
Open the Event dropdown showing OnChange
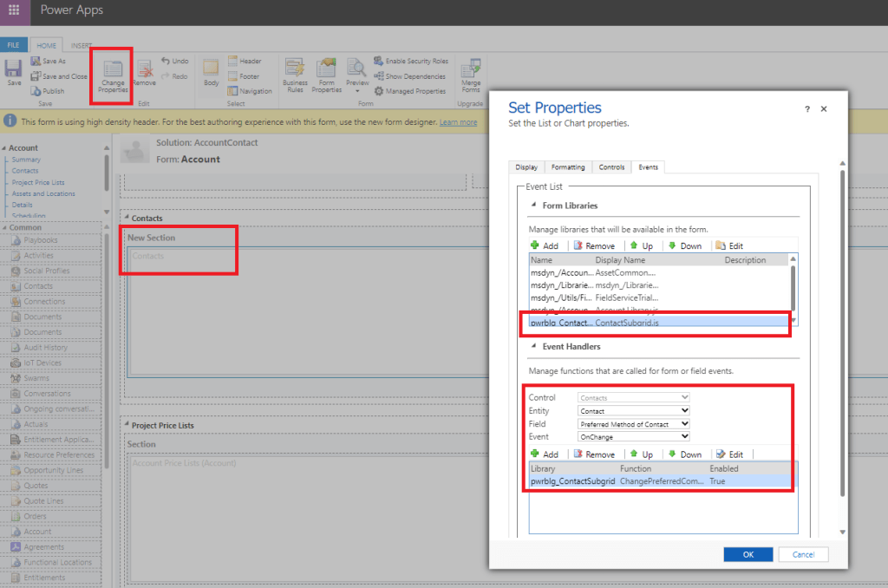pos(634,436)
